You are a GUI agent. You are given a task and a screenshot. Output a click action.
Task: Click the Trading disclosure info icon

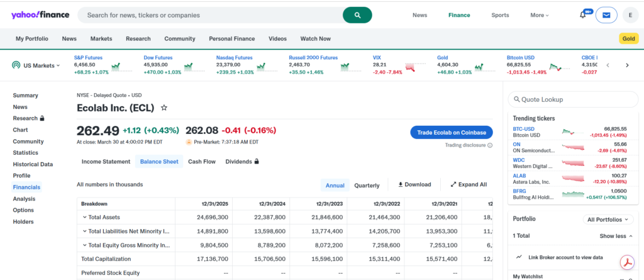pyautogui.click(x=490, y=145)
